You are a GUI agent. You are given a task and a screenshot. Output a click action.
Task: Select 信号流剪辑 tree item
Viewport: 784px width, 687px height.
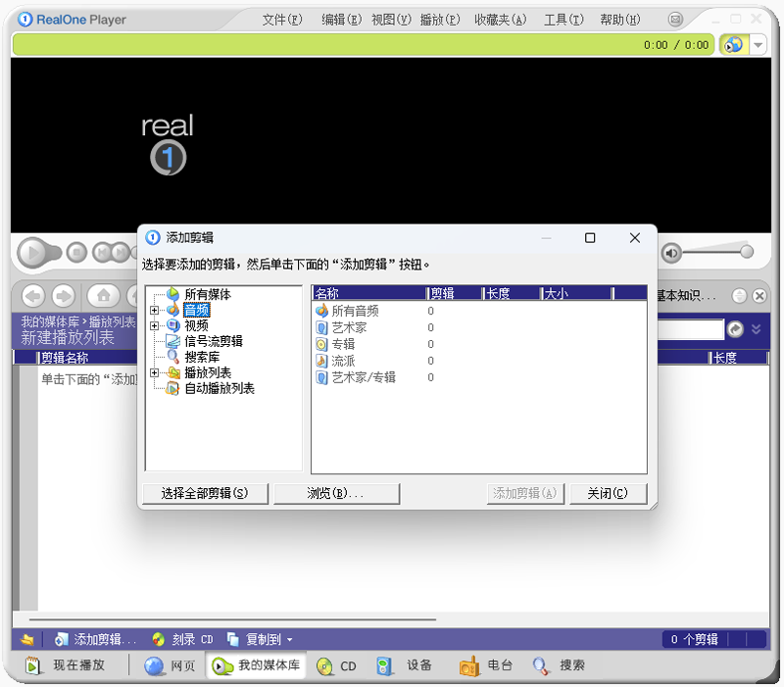[x=214, y=341]
